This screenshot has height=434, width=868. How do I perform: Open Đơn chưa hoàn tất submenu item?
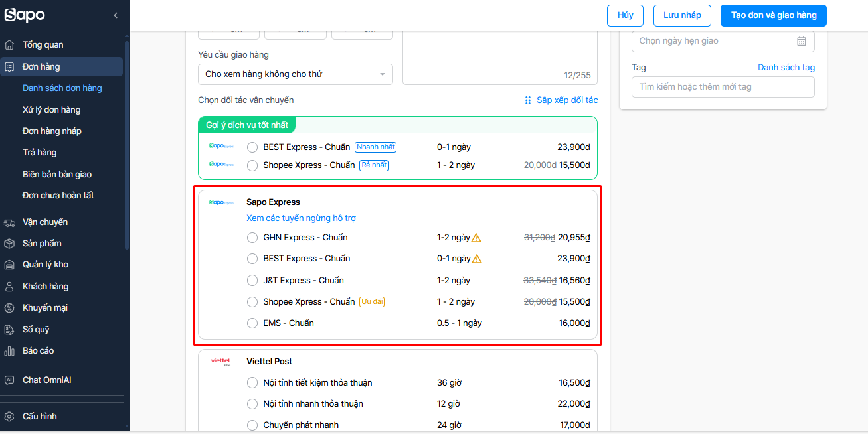[58, 196]
